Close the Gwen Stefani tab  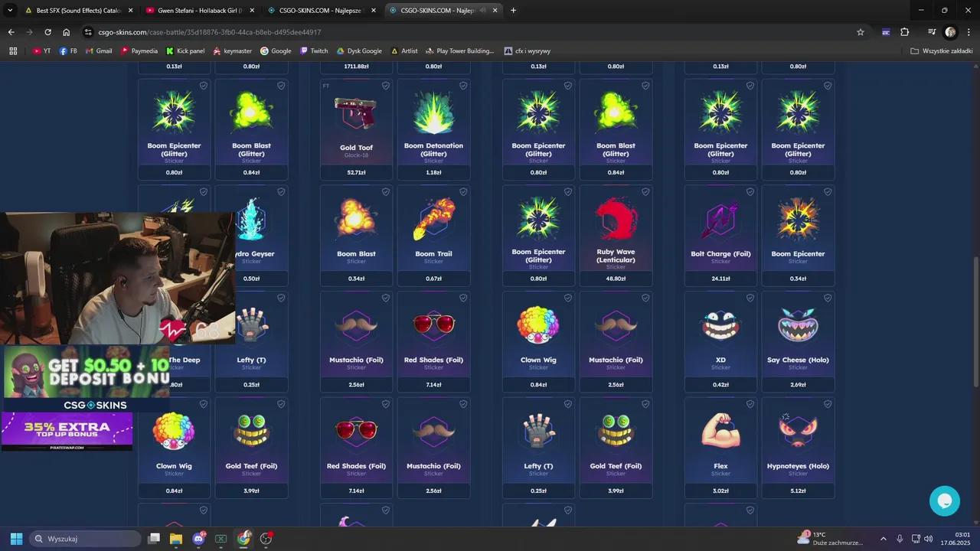252,10
